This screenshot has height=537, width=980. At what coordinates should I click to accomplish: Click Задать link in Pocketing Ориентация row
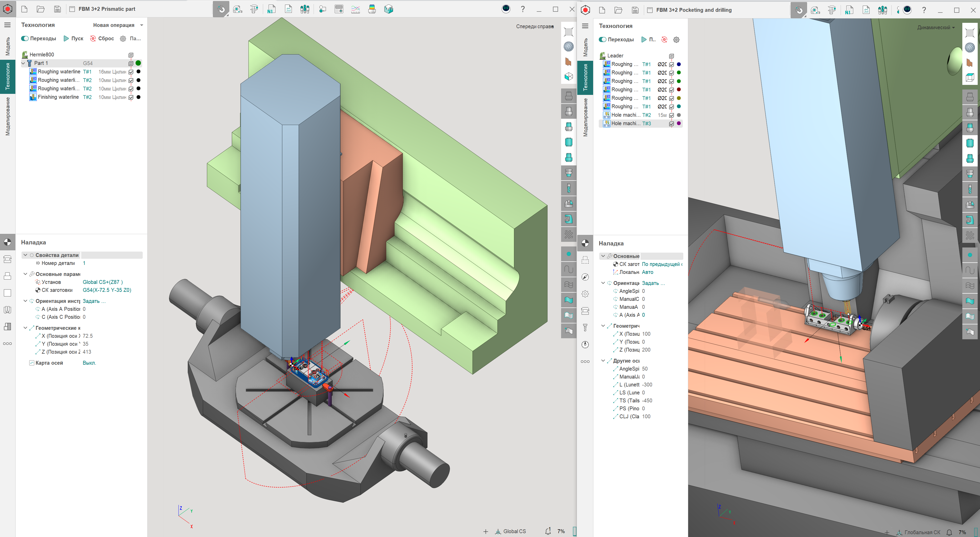tap(654, 283)
